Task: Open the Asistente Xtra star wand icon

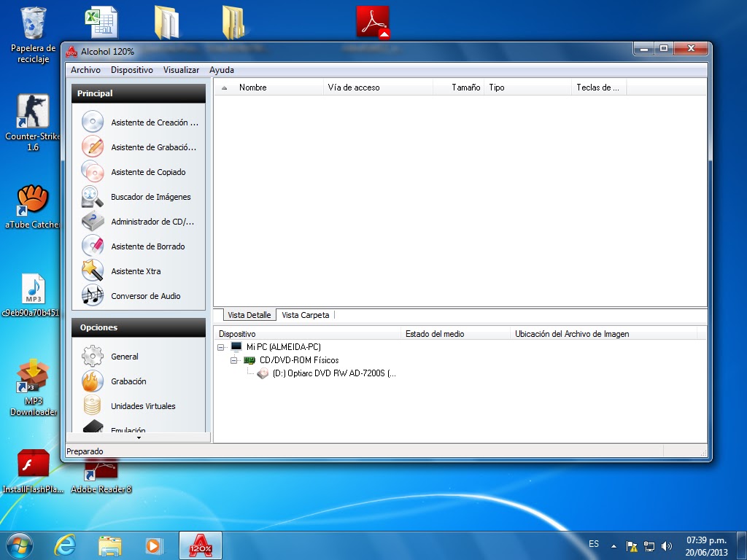Action: point(93,271)
